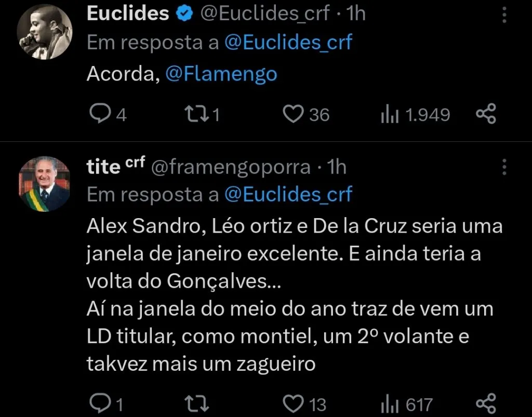The width and height of the screenshot is (532, 417).
Task: Click tite's profile picture
Action: pos(45,183)
